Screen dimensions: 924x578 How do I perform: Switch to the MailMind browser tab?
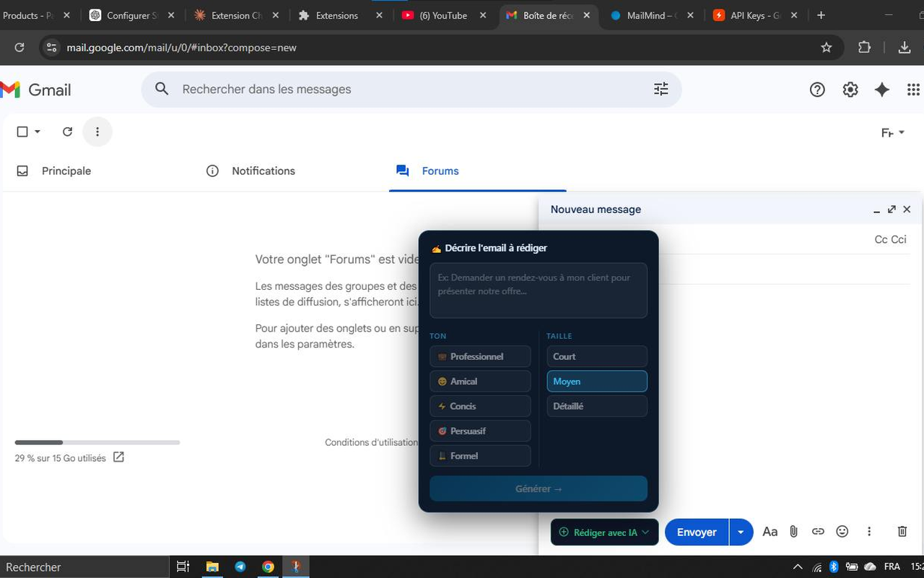650,15
